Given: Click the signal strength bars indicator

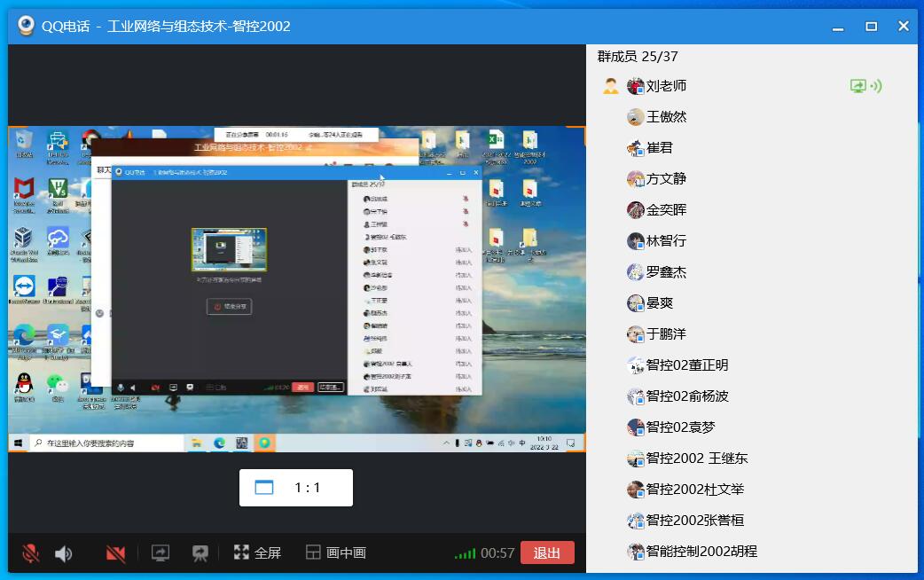Looking at the screenshot, I should (x=466, y=553).
